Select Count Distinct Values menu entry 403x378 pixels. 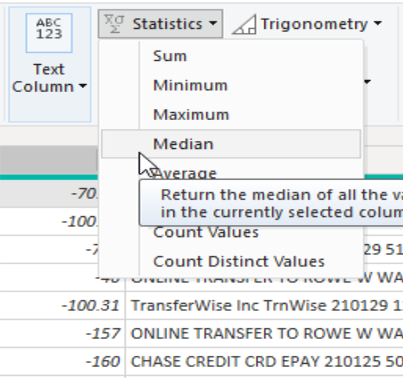(x=231, y=261)
